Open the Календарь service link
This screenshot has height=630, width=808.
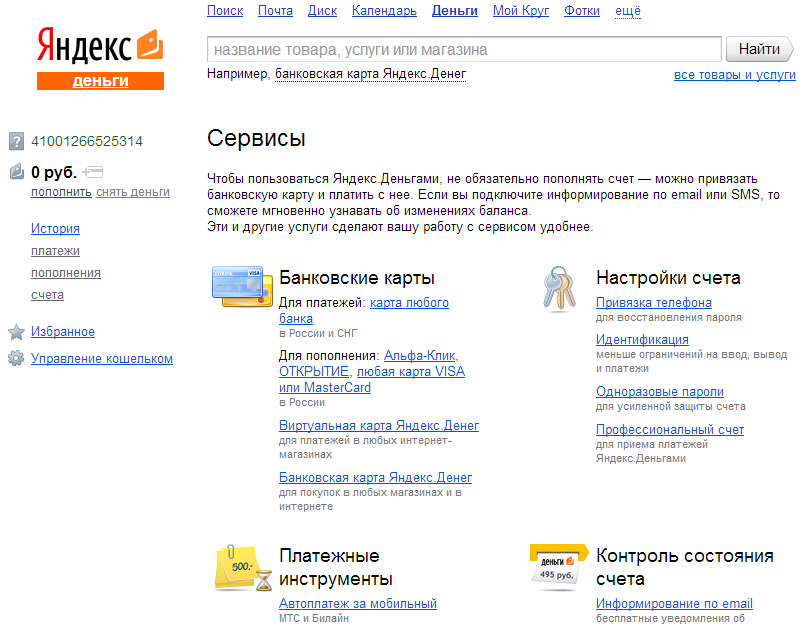click(x=384, y=11)
